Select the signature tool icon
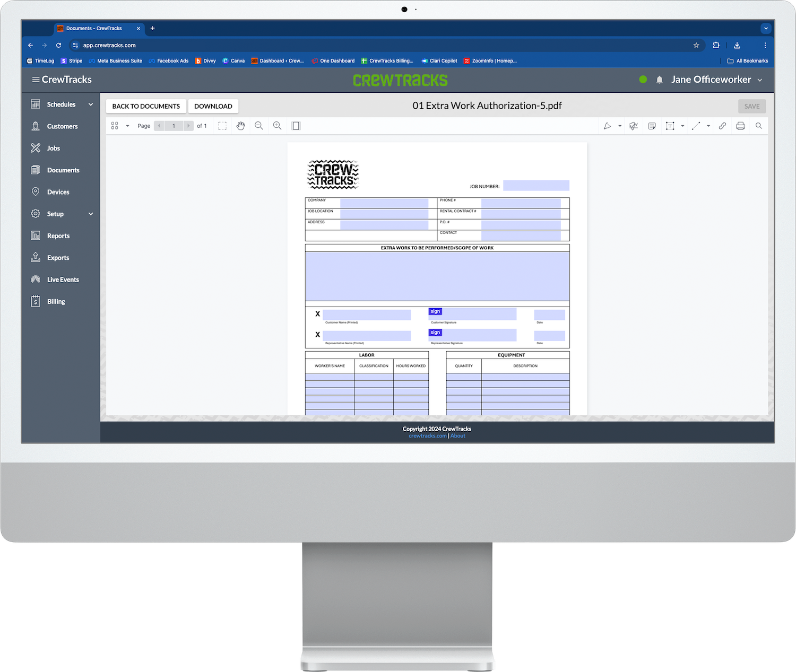The image size is (796, 672). 634,126
